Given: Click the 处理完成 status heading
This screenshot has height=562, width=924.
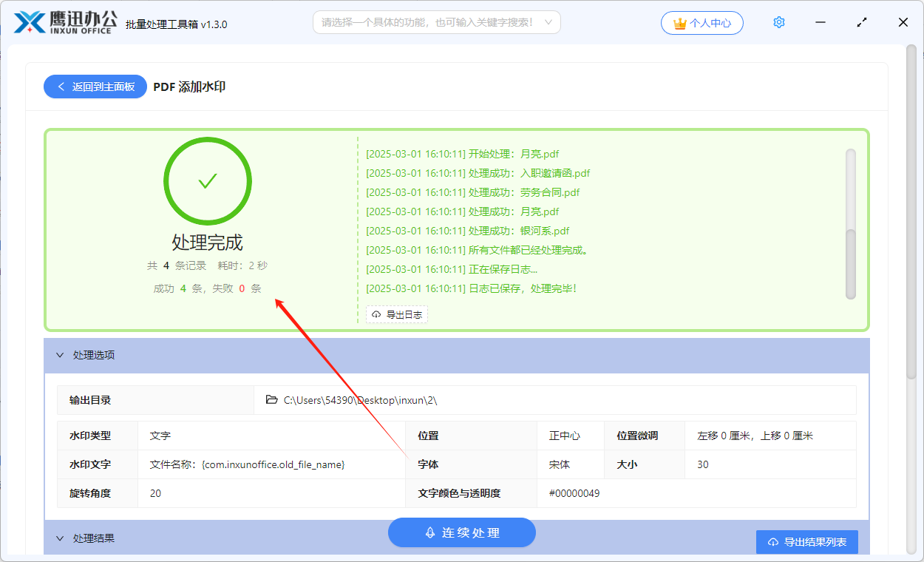Looking at the screenshot, I should (208, 243).
